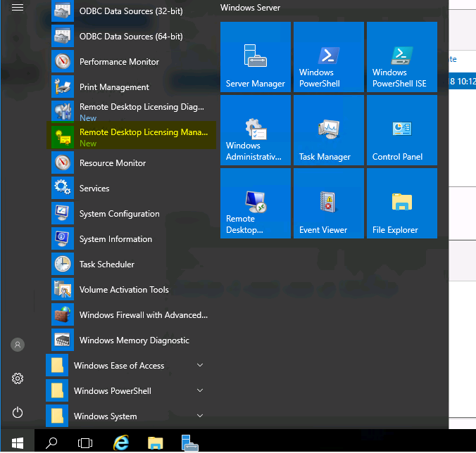Open System Configuration icon
Image resolution: width=476 pixels, height=453 pixels.
[x=63, y=213]
